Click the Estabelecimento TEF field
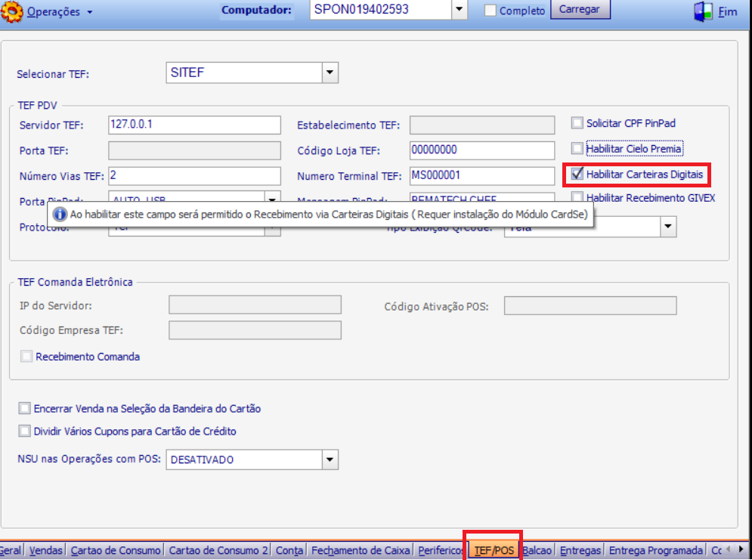752x560 pixels. pos(482,125)
